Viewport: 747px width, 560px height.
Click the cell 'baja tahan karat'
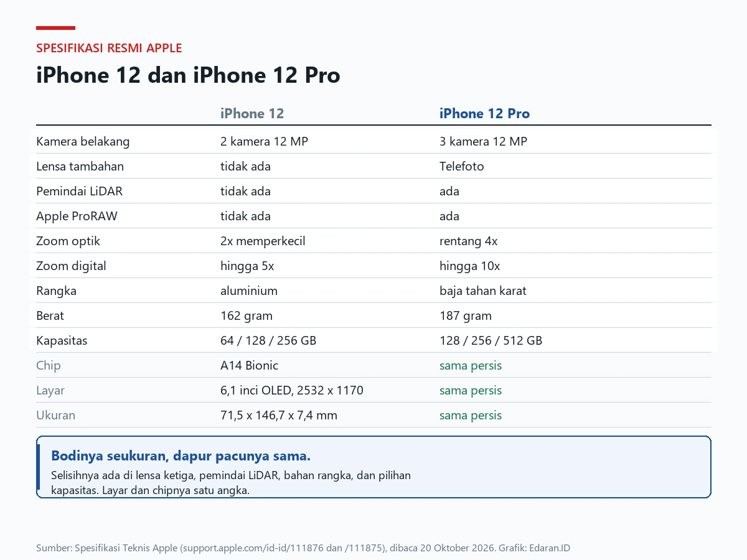coord(483,291)
